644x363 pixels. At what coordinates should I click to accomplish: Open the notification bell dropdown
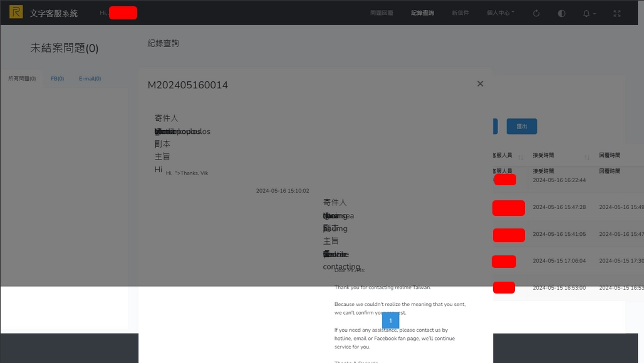click(x=589, y=14)
